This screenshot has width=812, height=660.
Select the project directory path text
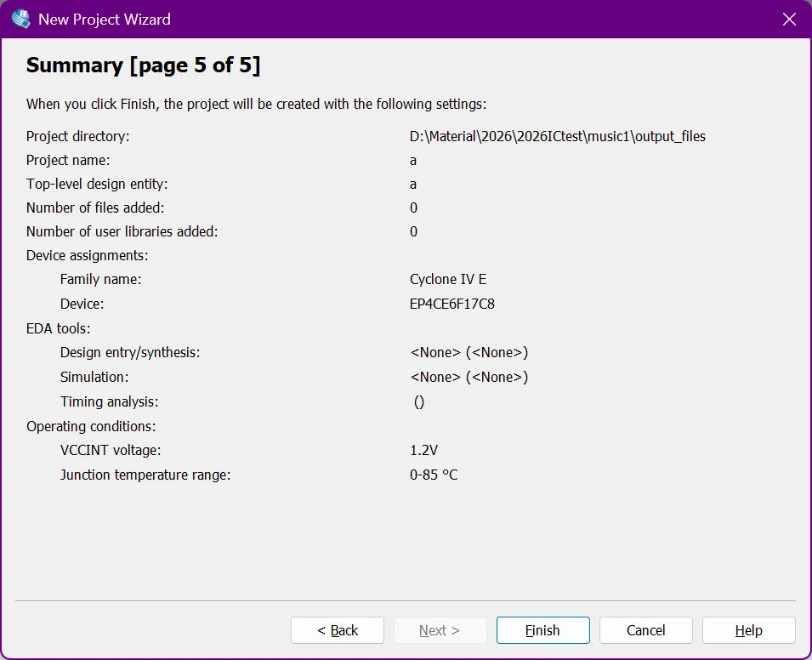[557, 136]
